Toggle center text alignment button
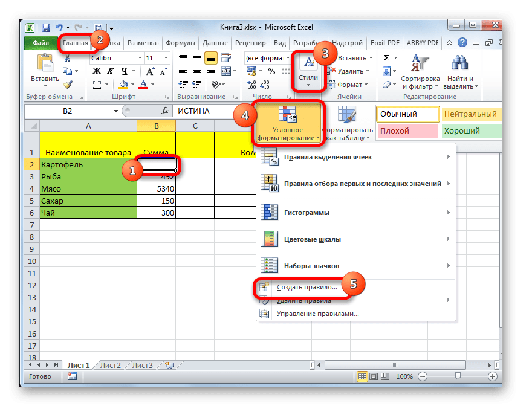The image size is (532, 406). [197, 71]
